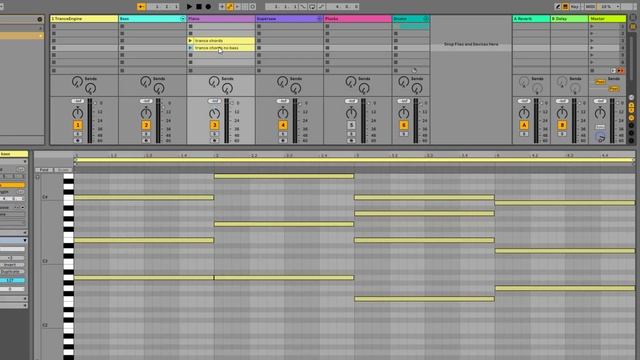The width and height of the screenshot is (640, 360).
Task: Arm track 3 Piano for recording
Action: [214, 140]
